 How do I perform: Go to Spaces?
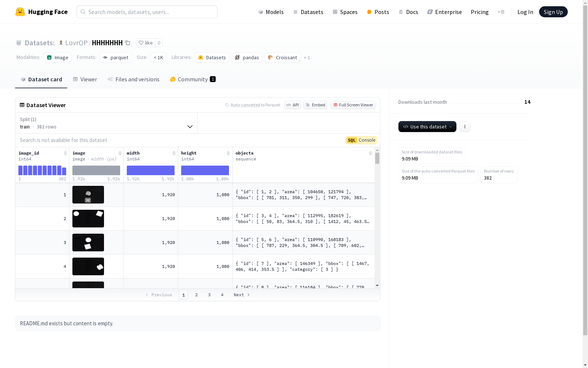coord(345,12)
